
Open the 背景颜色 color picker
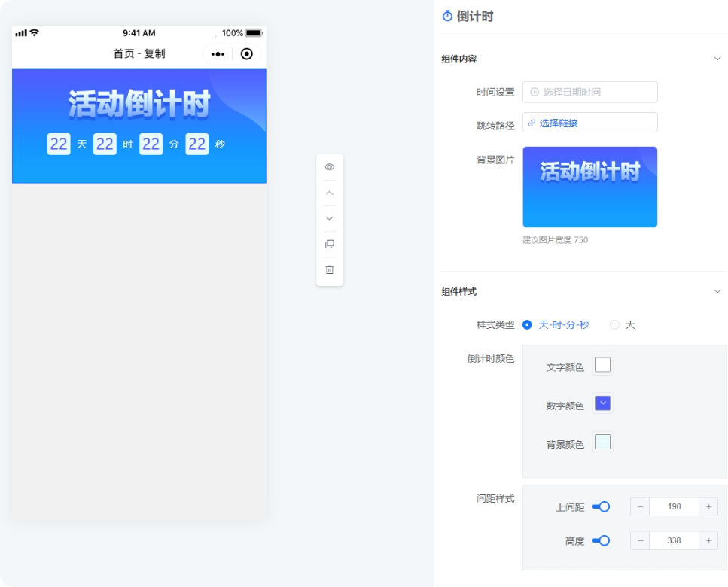click(x=602, y=442)
